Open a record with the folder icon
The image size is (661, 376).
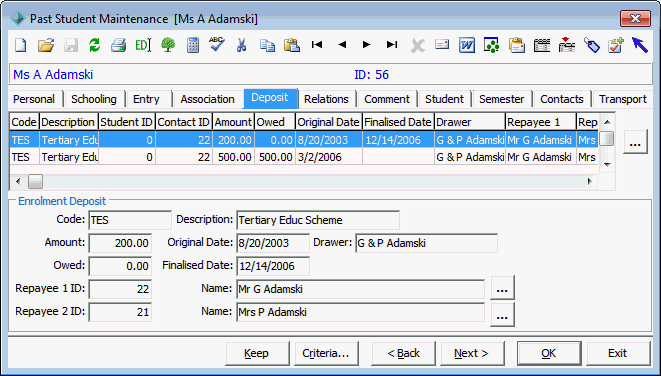click(x=46, y=45)
